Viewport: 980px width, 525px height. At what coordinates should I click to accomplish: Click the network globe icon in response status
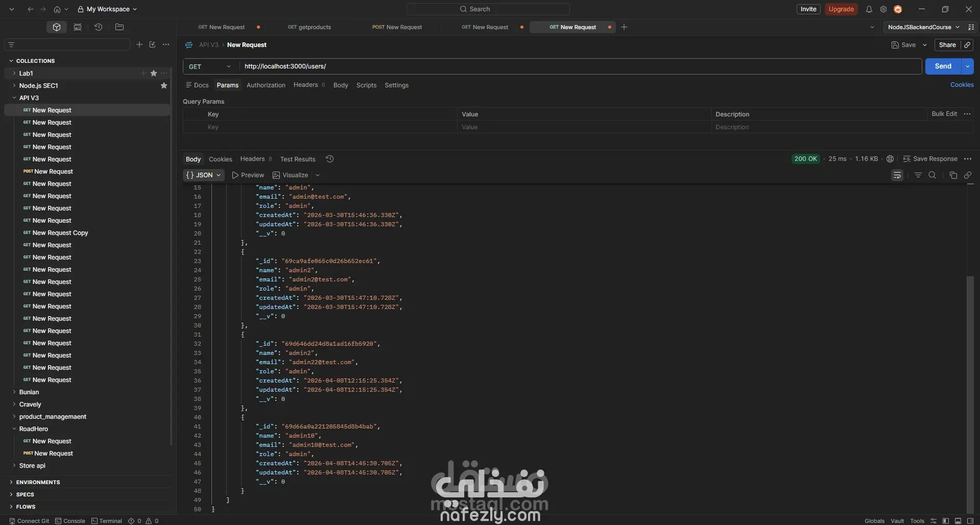(x=890, y=159)
